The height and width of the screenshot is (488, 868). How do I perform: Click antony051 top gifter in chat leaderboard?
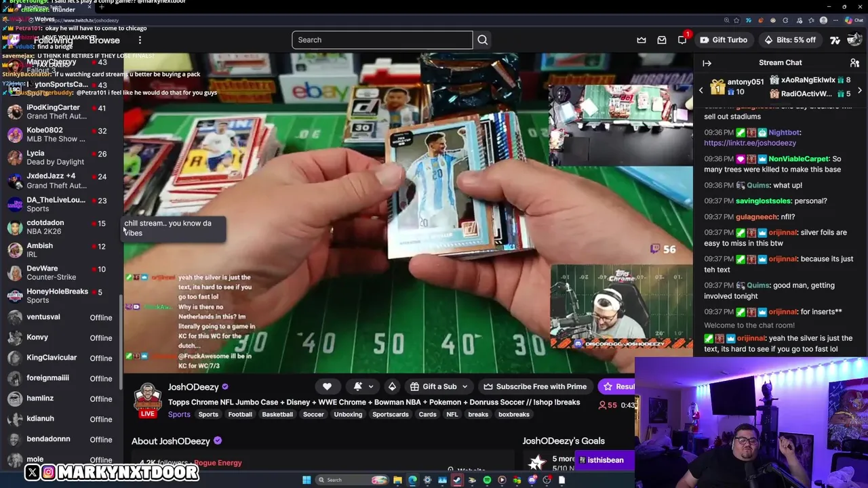click(737, 87)
